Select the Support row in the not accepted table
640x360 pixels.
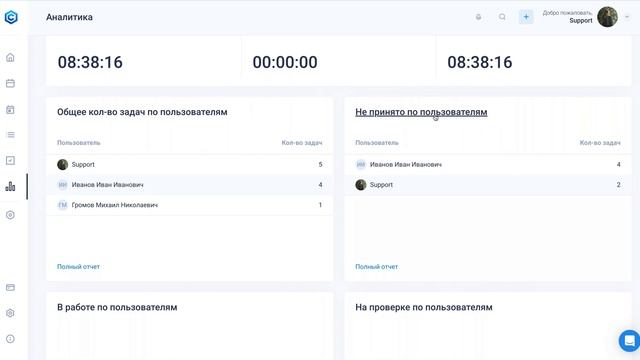(488, 185)
